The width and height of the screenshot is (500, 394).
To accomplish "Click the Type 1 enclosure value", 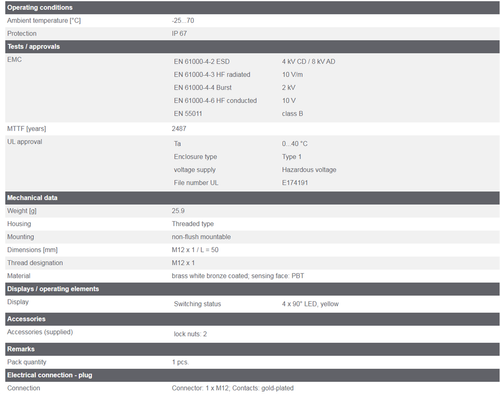I will [292, 157].
